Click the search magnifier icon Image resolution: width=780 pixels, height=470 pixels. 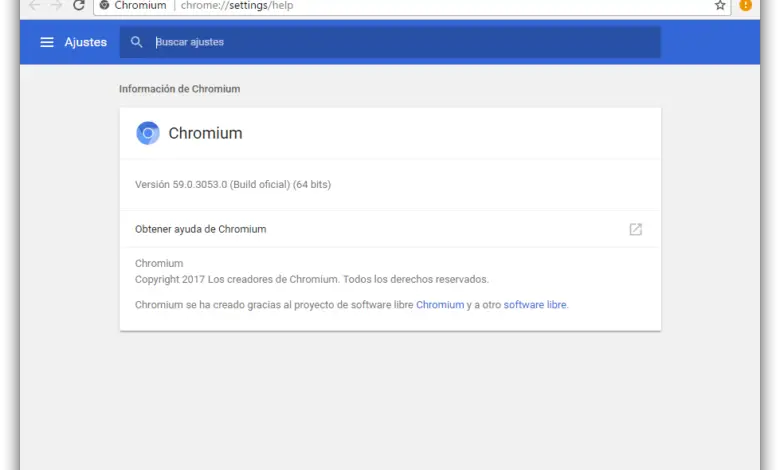[136, 42]
